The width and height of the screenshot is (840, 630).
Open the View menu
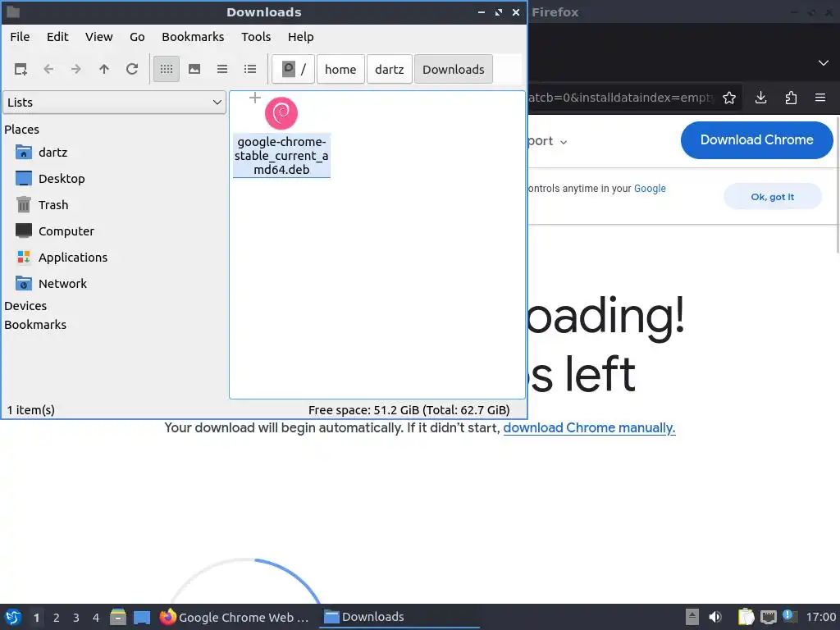[99, 37]
